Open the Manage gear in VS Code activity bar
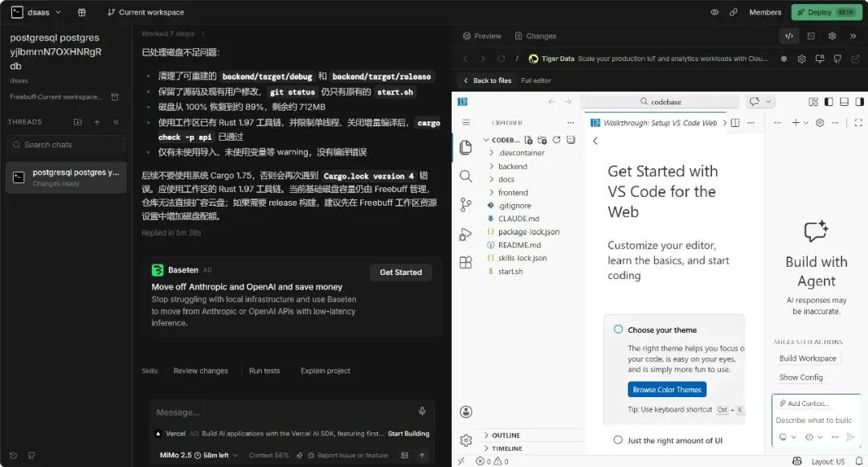The height and width of the screenshot is (467, 868). 466,440
